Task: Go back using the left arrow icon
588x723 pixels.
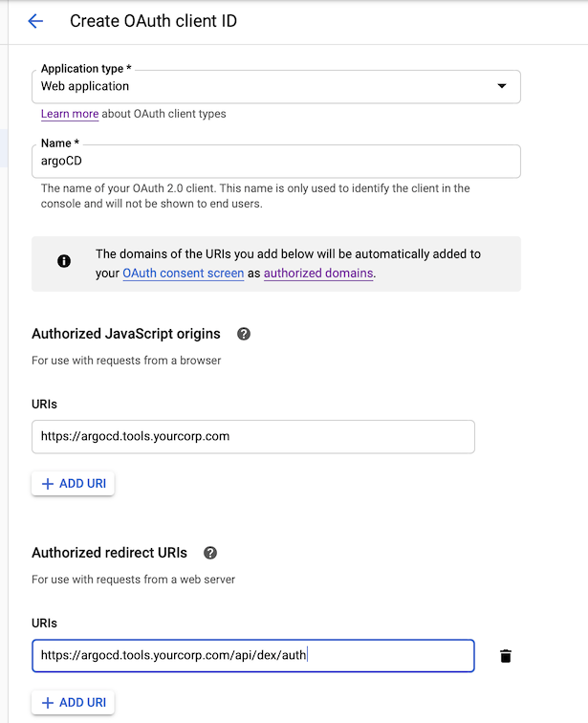Action: (35, 21)
